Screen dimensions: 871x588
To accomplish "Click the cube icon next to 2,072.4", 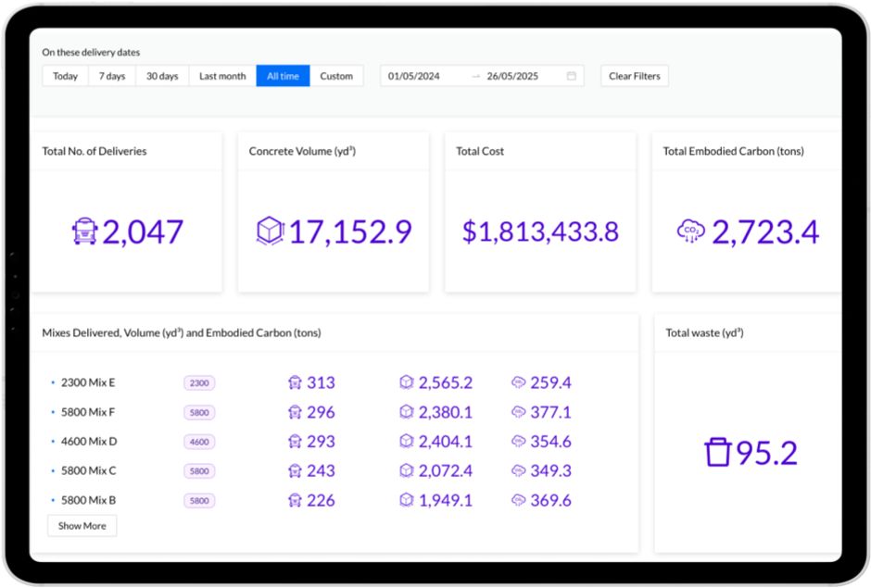I will 407,470.
